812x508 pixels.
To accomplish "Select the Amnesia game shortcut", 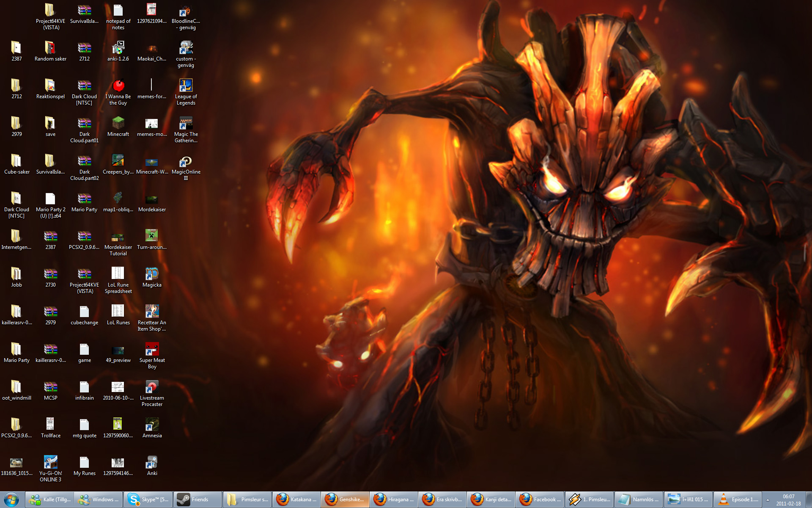I will click(x=152, y=428).
